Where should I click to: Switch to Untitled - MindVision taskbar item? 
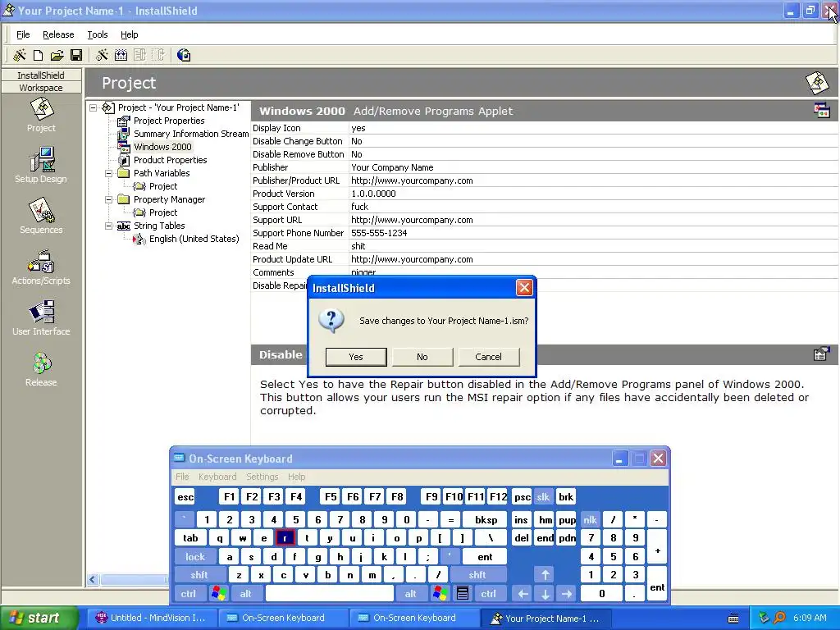(152, 618)
